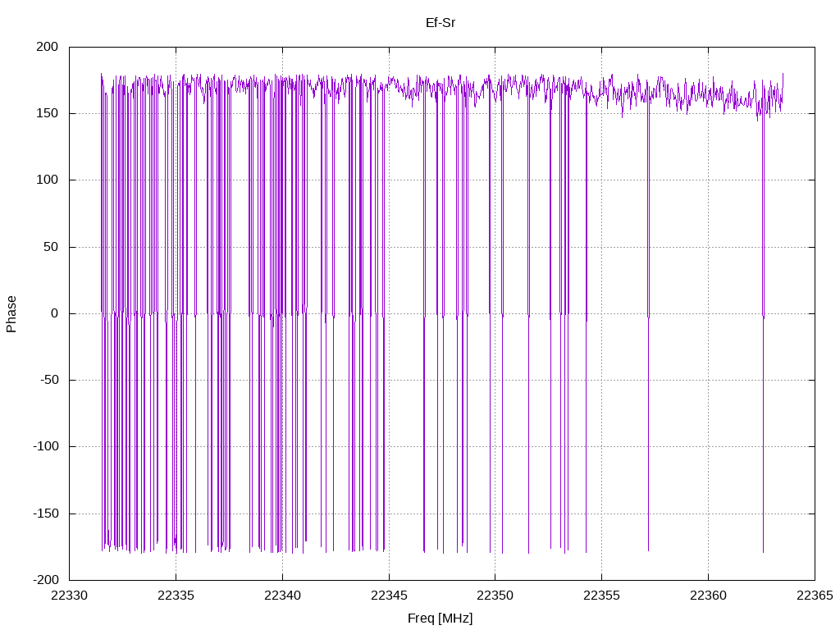This screenshot has height=630, width=840.
Task: Click the 'Freq [MHz]' x-axis label
Action: (x=441, y=619)
